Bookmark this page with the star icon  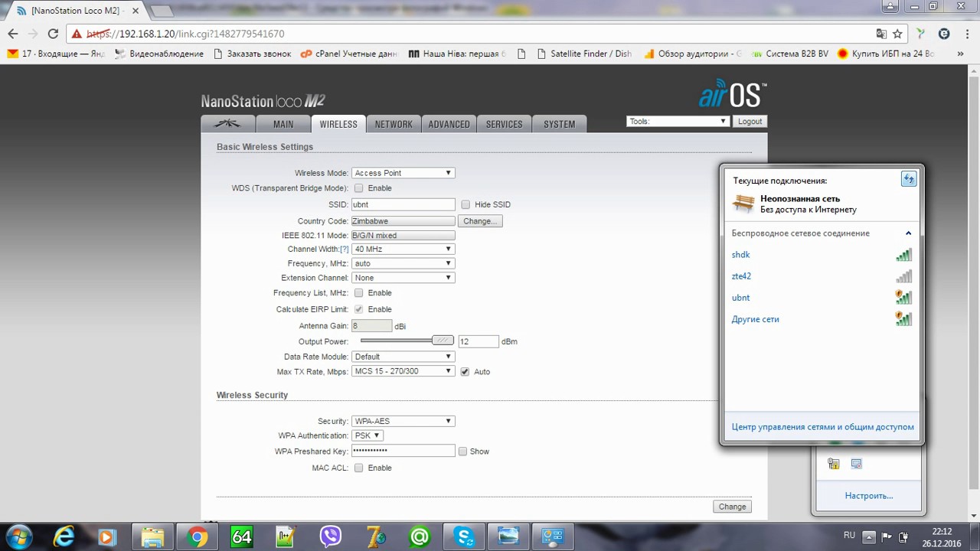click(897, 34)
